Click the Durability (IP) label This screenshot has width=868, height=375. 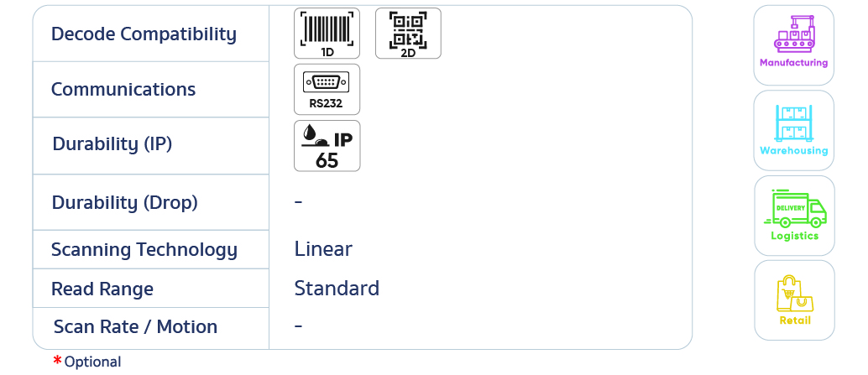click(112, 144)
